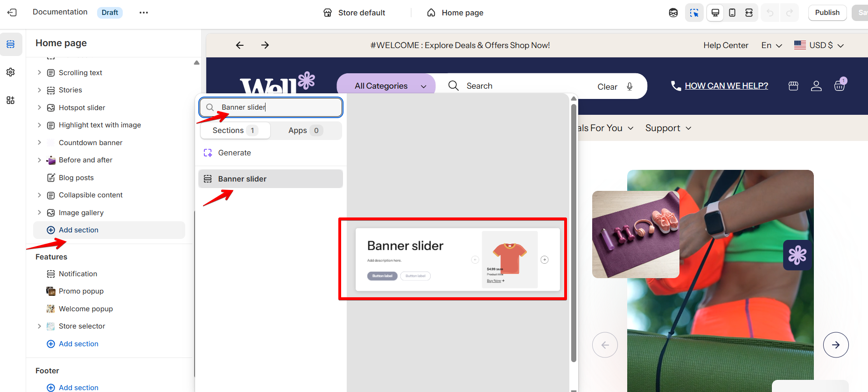
Task: Open the Sections panel icon in sidebar
Action: (x=11, y=44)
